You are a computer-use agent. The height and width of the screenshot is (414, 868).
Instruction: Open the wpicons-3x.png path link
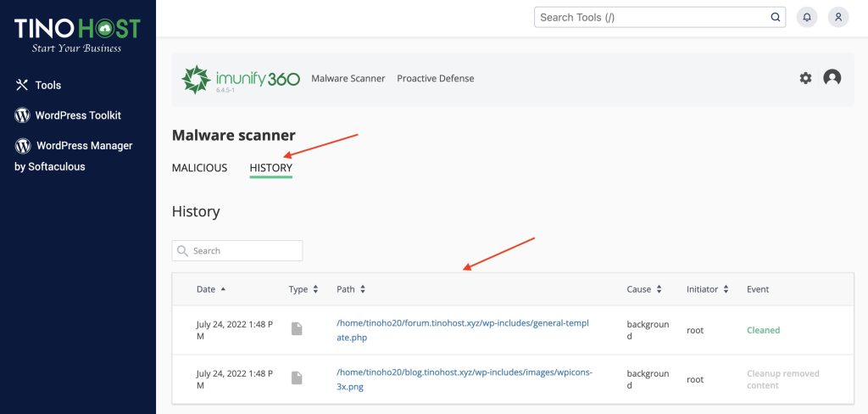pyautogui.click(x=465, y=379)
